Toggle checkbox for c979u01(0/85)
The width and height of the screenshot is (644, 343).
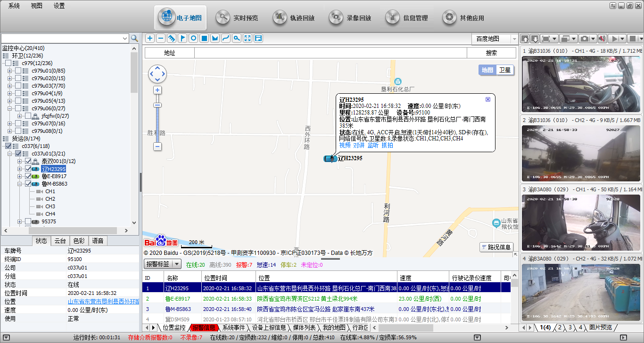[18, 71]
